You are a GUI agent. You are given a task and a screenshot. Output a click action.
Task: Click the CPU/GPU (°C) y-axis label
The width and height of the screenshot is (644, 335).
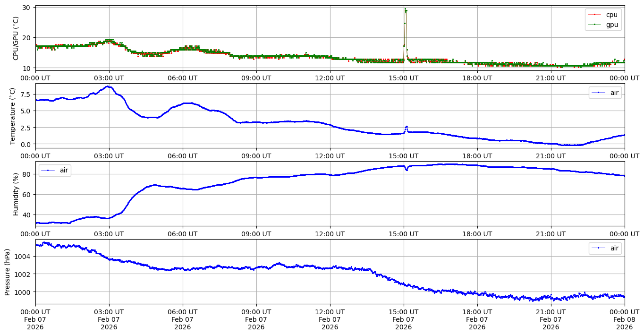[16, 38]
